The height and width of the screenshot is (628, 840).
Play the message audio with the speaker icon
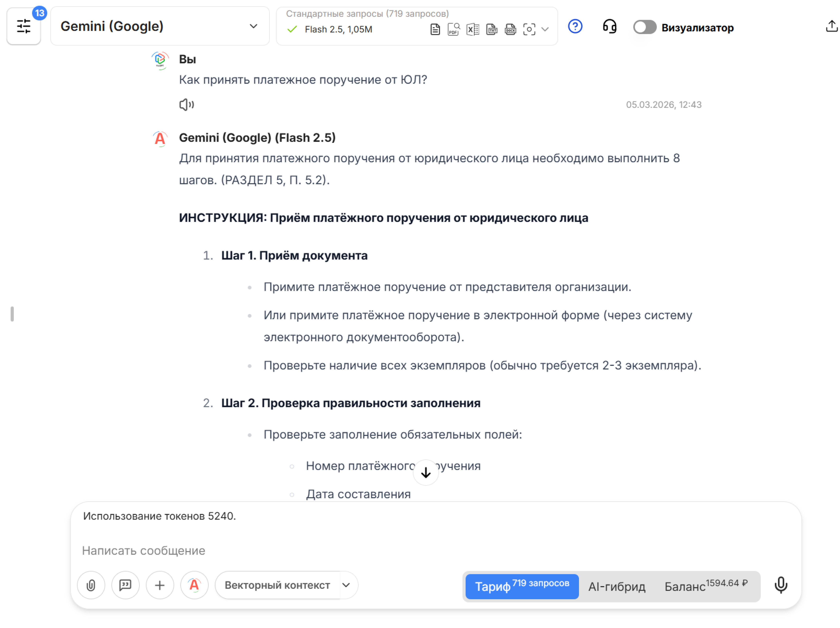[x=186, y=104]
